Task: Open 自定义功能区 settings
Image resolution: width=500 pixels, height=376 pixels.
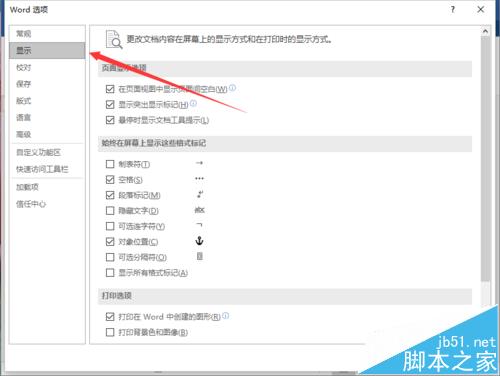Action: coord(47,153)
